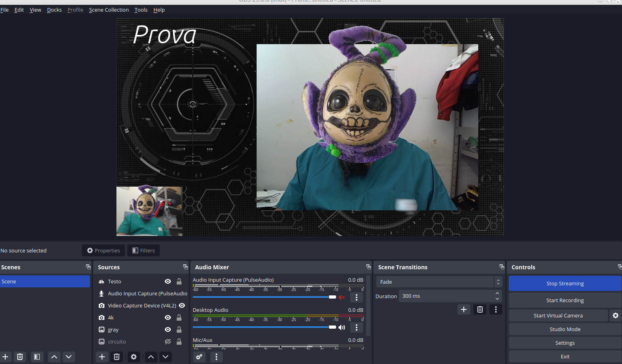Undock the Audio Mixer panel
Image resolution: width=622 pixels, height=364 pixels.
368,267
